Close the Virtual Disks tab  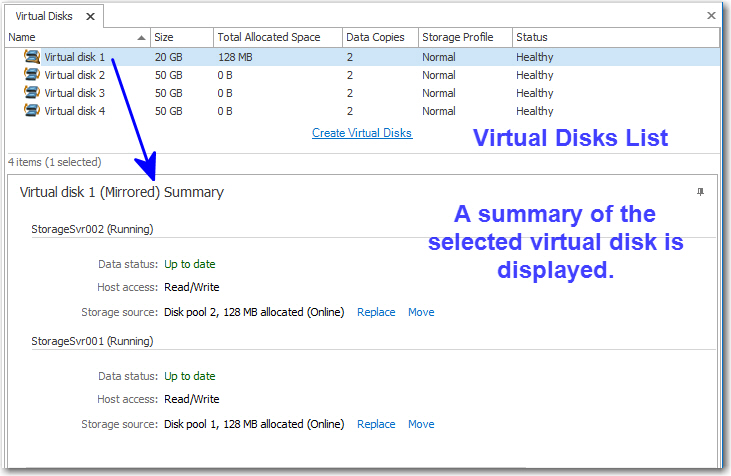point(90,17)
